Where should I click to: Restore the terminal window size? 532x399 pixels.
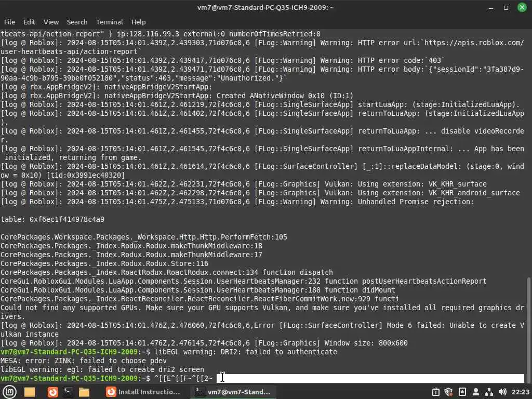point(506,7)
